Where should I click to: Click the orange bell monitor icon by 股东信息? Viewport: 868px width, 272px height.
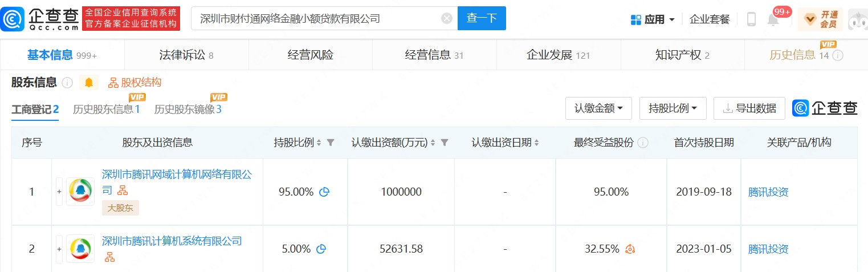[88, 83]
